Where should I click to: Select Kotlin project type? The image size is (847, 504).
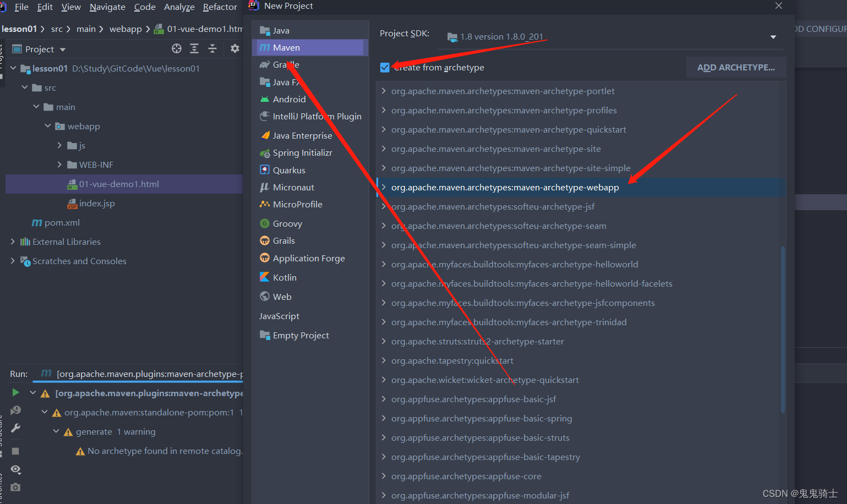point(310,277)
